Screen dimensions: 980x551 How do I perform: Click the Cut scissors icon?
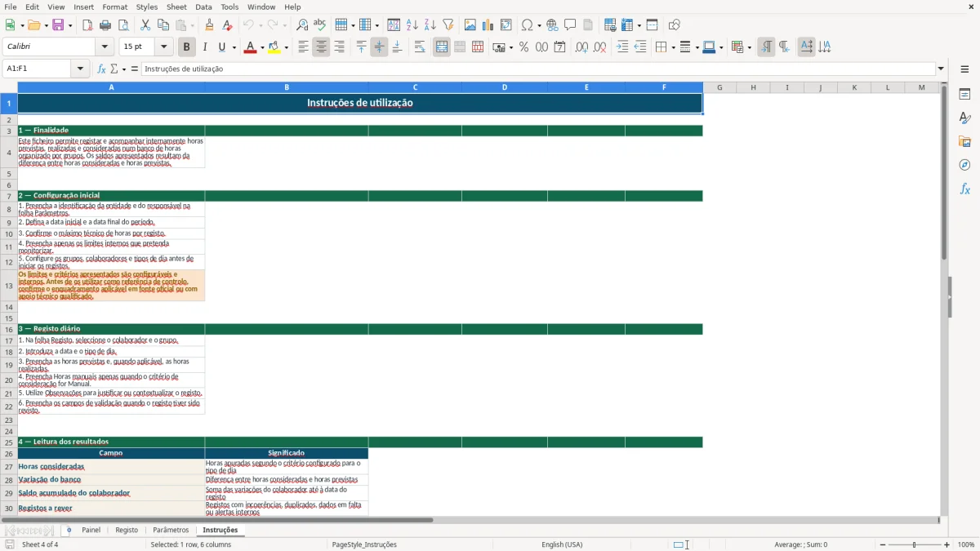click(145, 25)
